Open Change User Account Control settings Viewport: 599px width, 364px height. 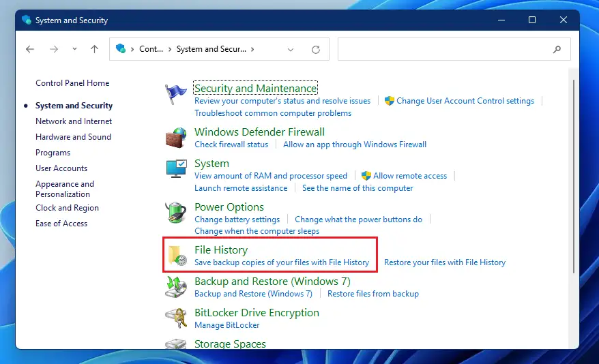click(465, 101)
